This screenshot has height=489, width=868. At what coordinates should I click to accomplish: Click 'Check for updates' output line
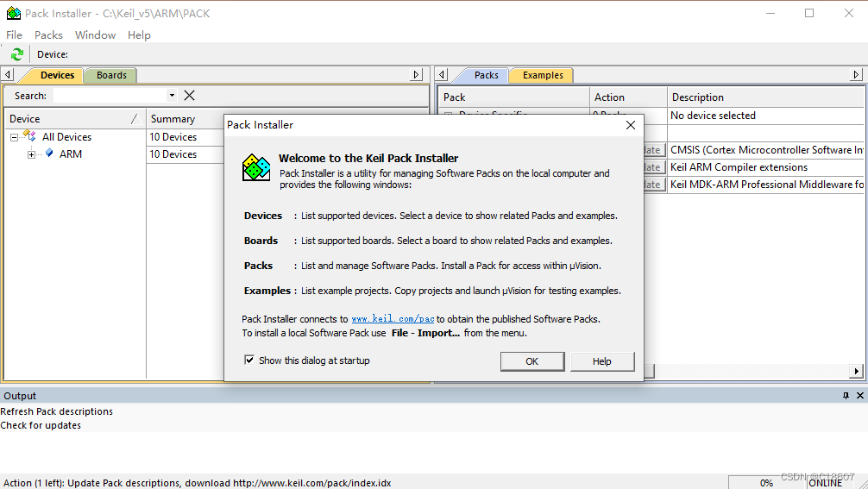click(41, 425)
